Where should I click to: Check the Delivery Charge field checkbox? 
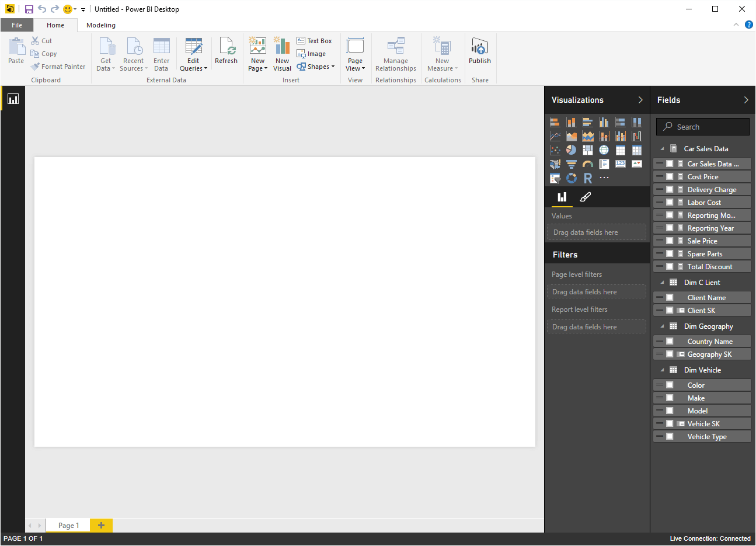[x=670, y=190]
